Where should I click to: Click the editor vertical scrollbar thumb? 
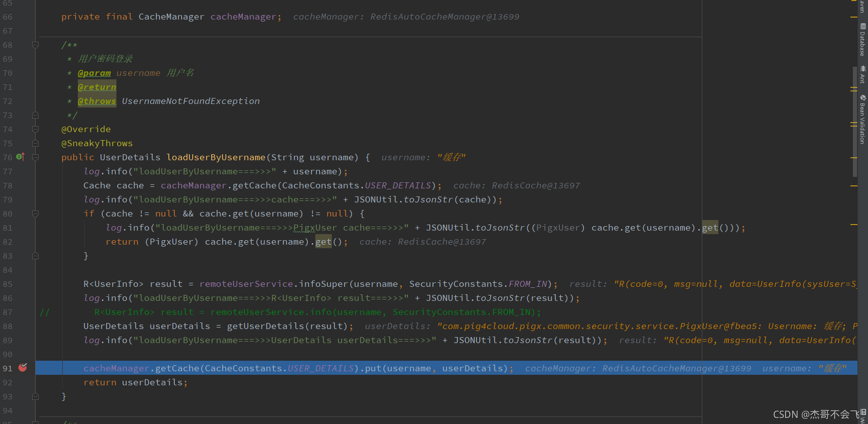point(854,122)
